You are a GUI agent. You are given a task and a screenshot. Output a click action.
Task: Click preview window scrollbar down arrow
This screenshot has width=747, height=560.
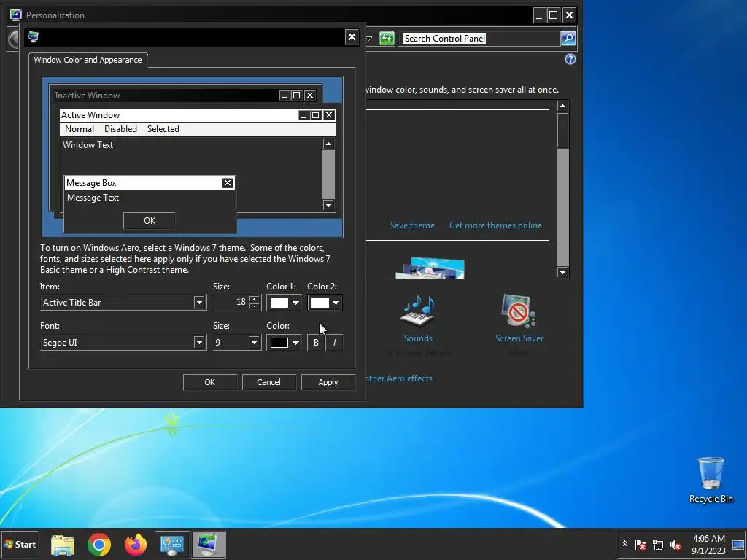[328, 205]
